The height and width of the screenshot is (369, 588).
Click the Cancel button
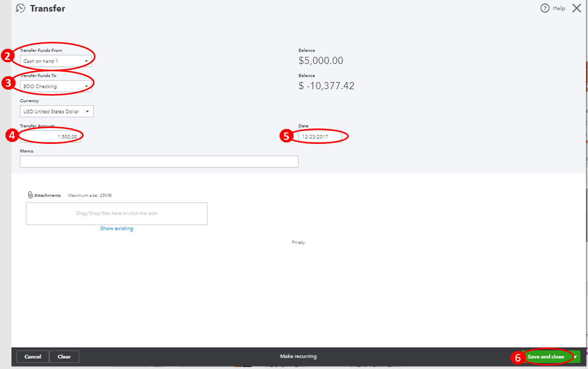(33, 357)
